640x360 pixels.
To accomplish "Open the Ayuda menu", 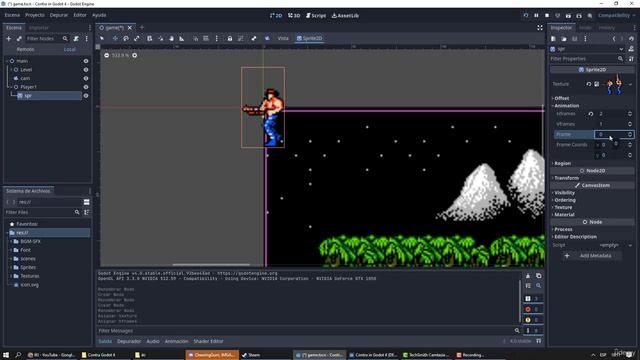I will [x=99, y=15].
